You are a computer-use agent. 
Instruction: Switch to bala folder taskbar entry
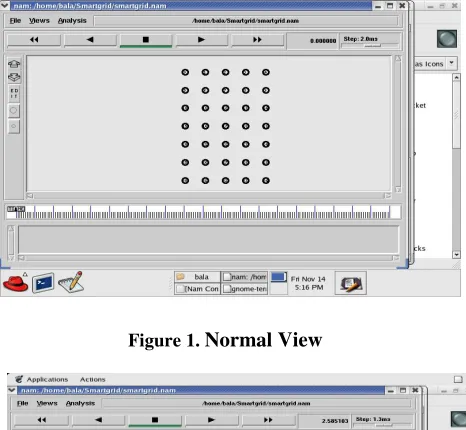(197, 277)
